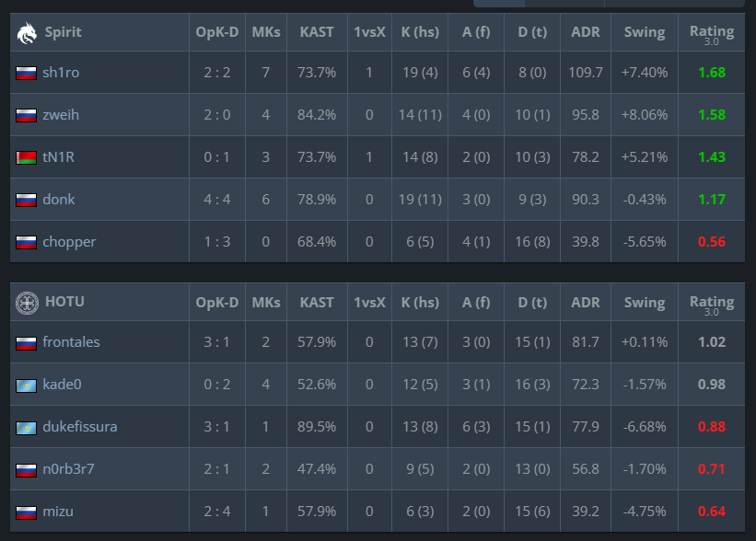The image size is (756, 541).
Task: Click the Kazakhstan flag beside kade0
Action: pos(26,386)
